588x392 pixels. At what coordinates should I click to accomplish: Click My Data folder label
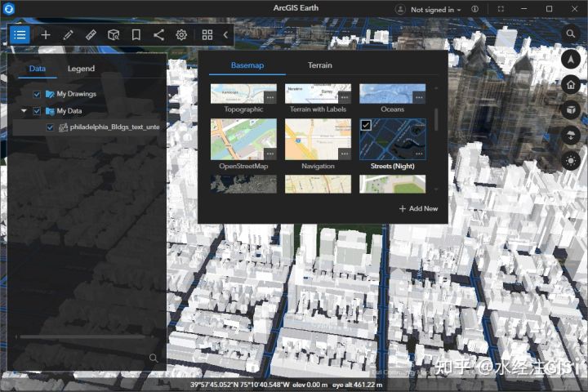[x=69, y=111]
